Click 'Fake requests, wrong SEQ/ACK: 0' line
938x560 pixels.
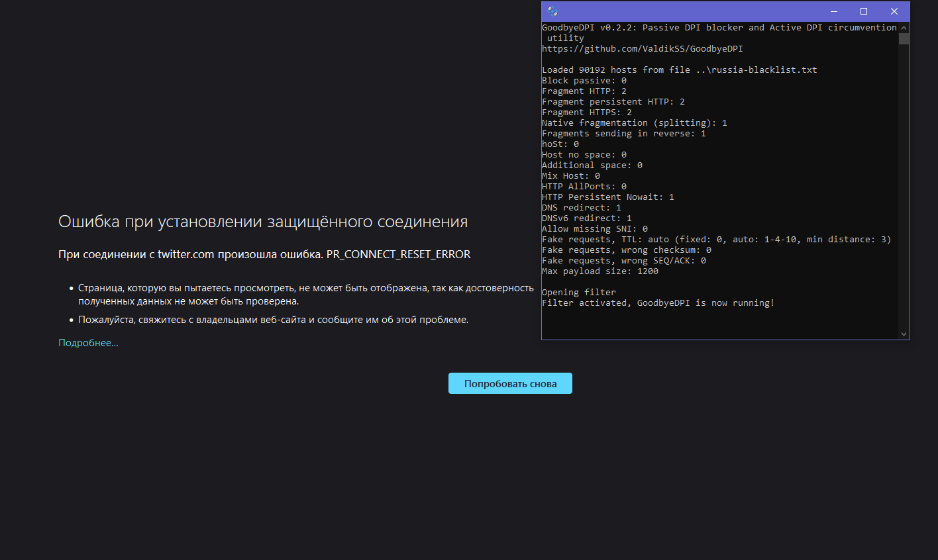[624, 261]
